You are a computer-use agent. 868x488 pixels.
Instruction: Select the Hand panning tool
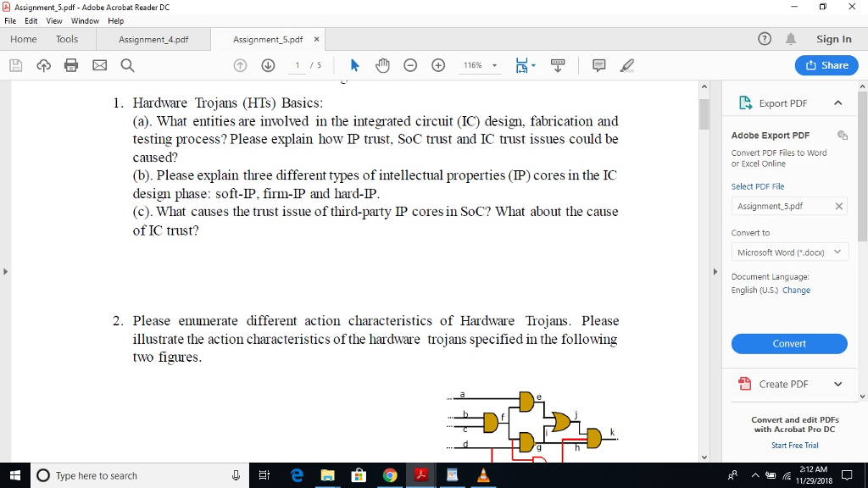[382, 65]
